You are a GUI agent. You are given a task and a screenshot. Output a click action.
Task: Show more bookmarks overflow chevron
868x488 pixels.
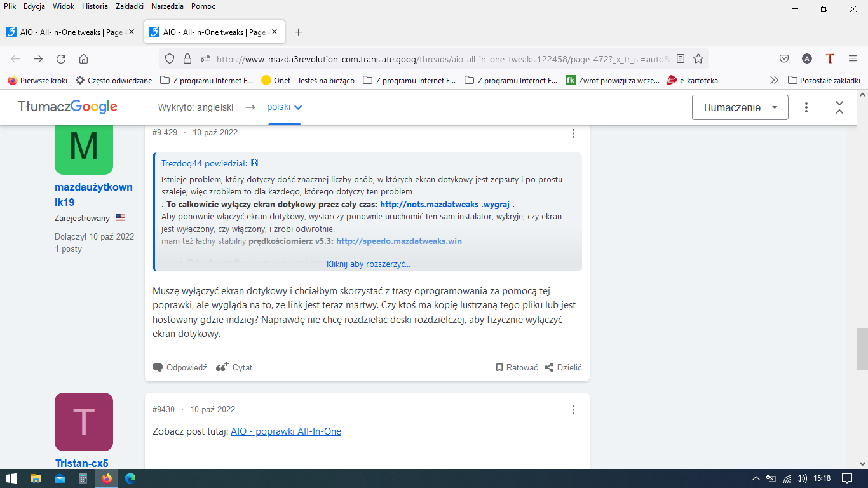[x=773, y=81]
